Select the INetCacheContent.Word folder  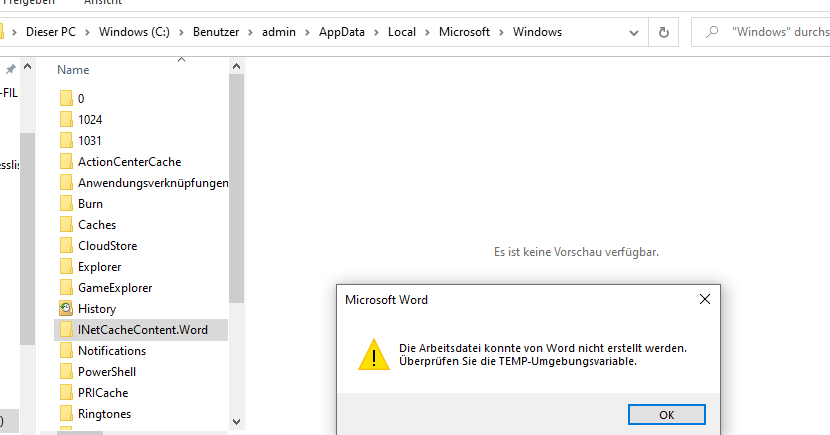click(x=143, y=330)
